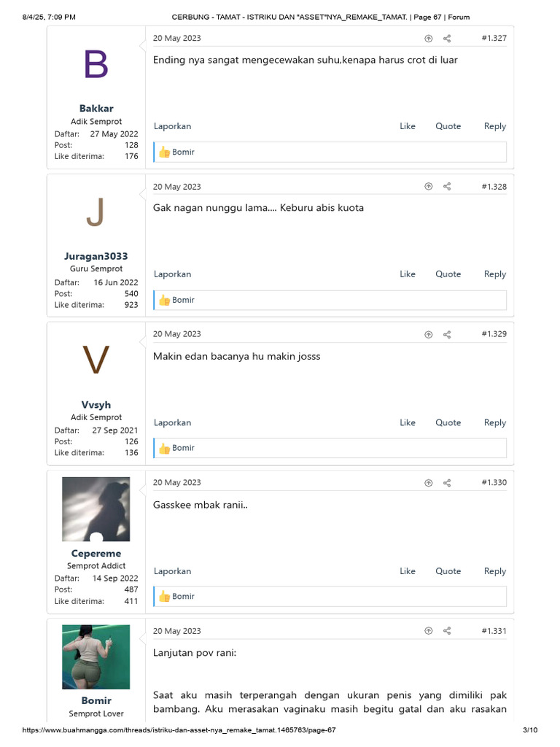Open Juragan3033's username profile link
This screenshot has width=560, height=747.
[x=96, y=256]
